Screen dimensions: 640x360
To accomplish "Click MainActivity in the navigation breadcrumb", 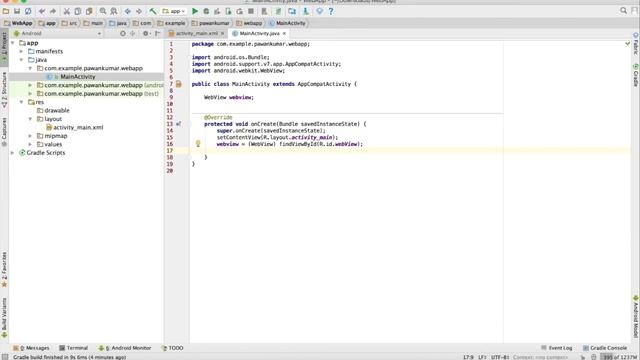I will 287,23.
